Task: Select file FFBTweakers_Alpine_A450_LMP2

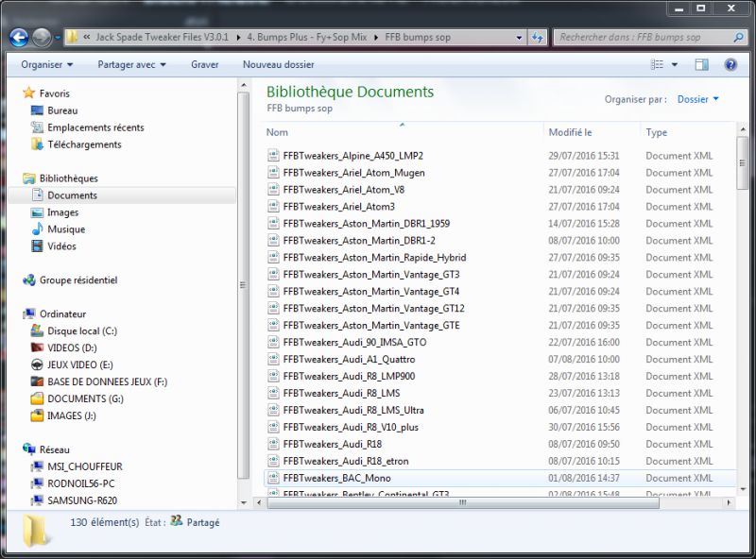Action: click(352, 156)
